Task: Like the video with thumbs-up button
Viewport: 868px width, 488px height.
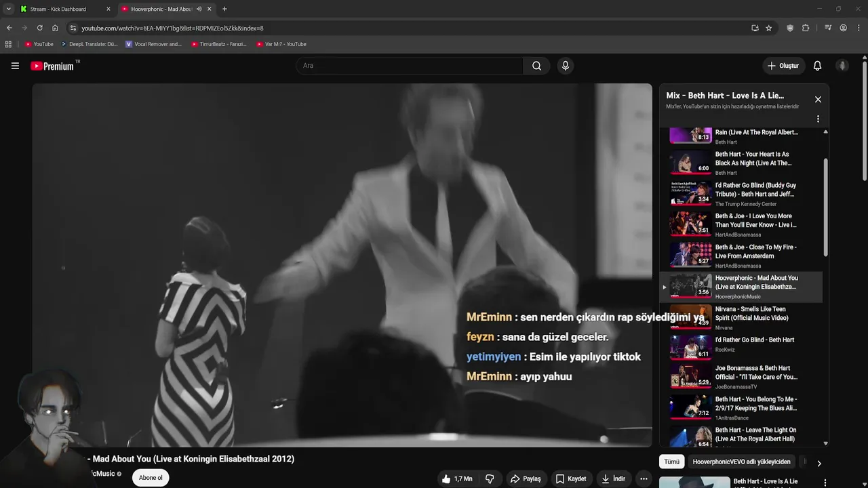Action: coord(457,479)
